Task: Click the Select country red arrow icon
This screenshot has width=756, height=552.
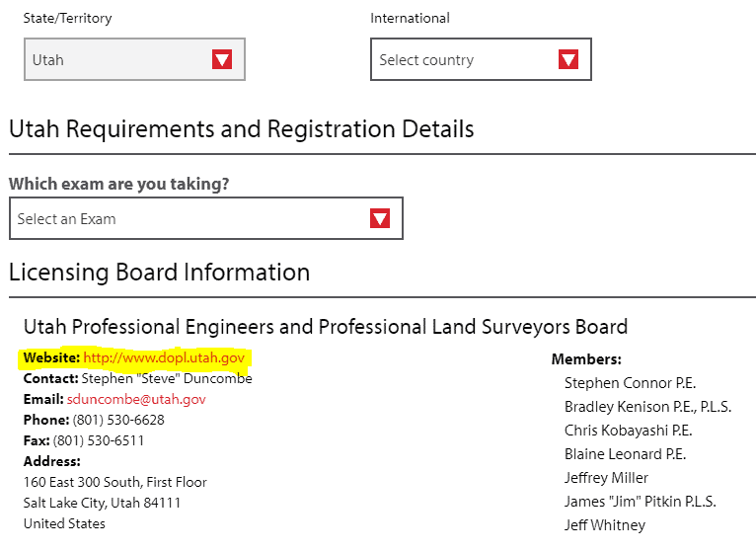Action: point(568,59)
